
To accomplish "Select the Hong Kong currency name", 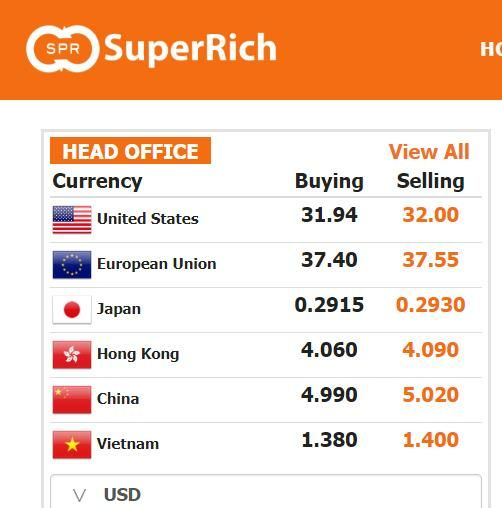I will [x=138, y=354].
